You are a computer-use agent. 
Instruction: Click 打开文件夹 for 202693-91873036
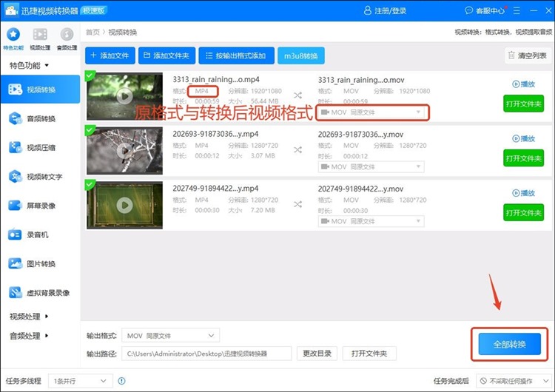click(523, 158)
